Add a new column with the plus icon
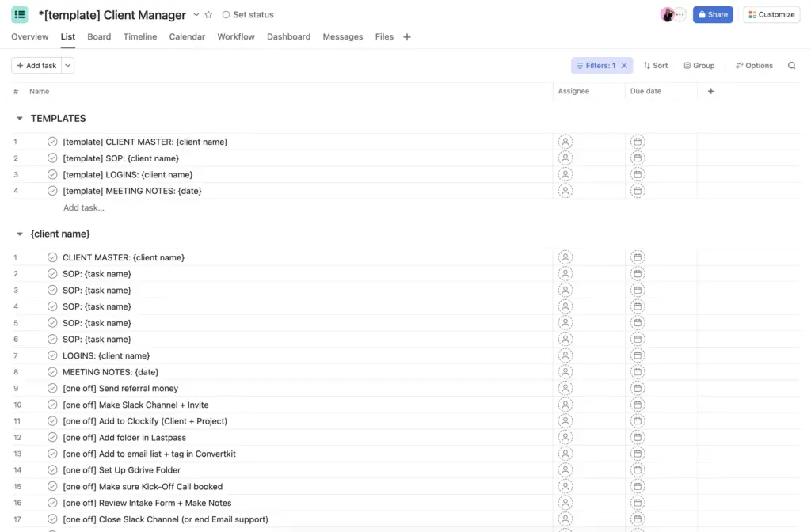The image size is (811, 532). [710, 91]
